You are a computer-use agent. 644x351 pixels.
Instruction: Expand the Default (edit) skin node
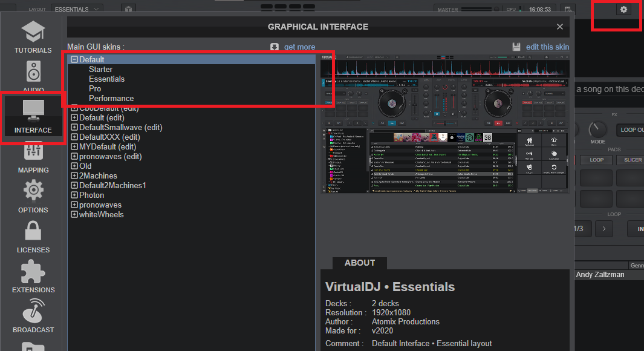click(74, 117)
